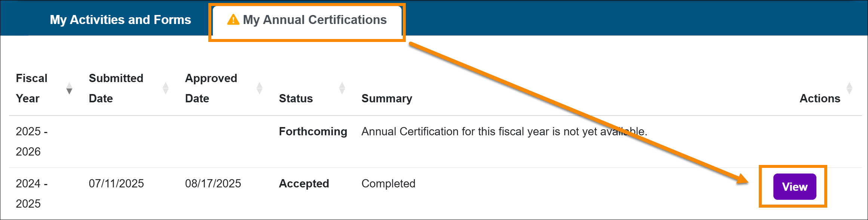This screenshot has width=868, height=220.
Task: Click the Summary column header
Action: [387, 98]
